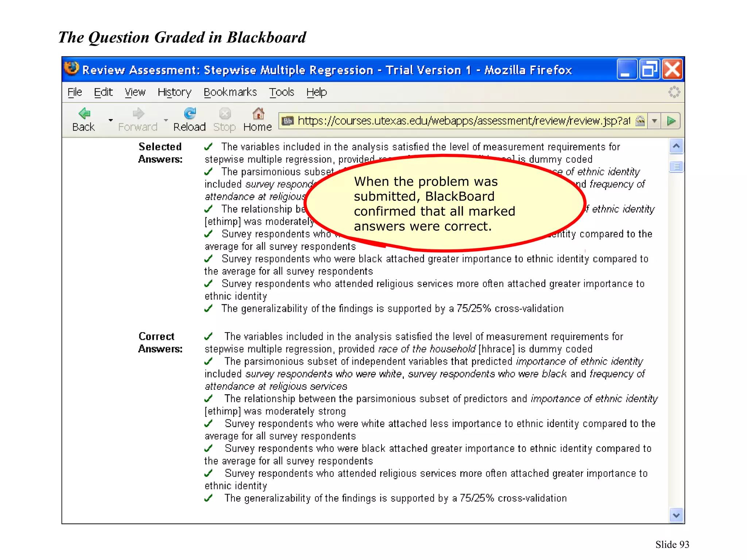
Task: Open the History menu
Action: (x=174, y=92)
